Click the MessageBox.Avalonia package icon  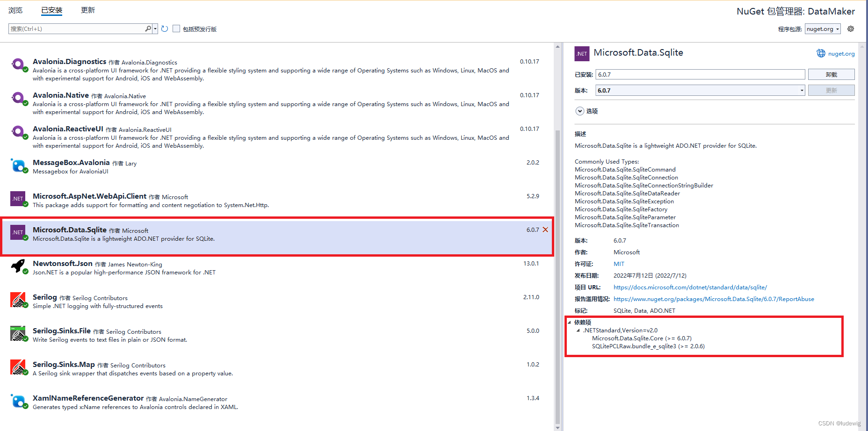(x=19, y=165)
